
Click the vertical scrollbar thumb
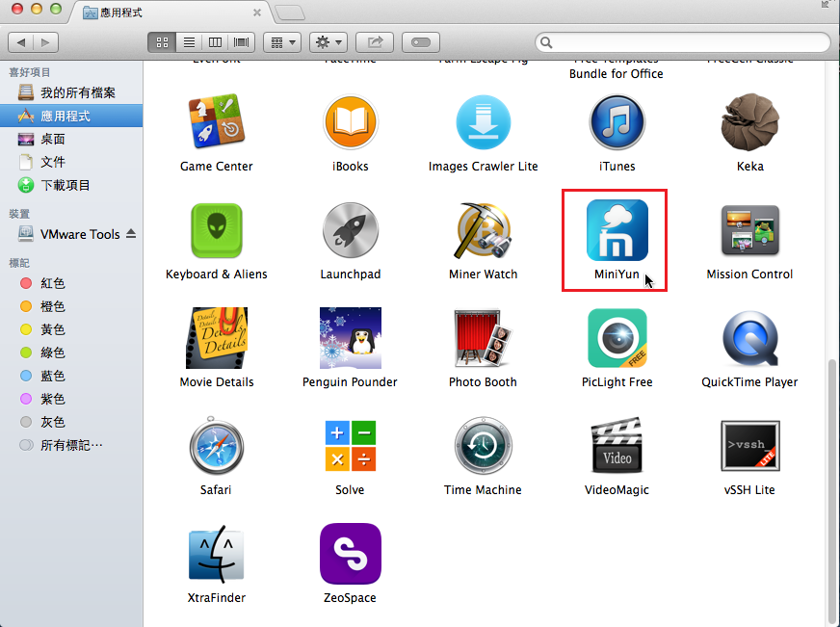[831, 490]
